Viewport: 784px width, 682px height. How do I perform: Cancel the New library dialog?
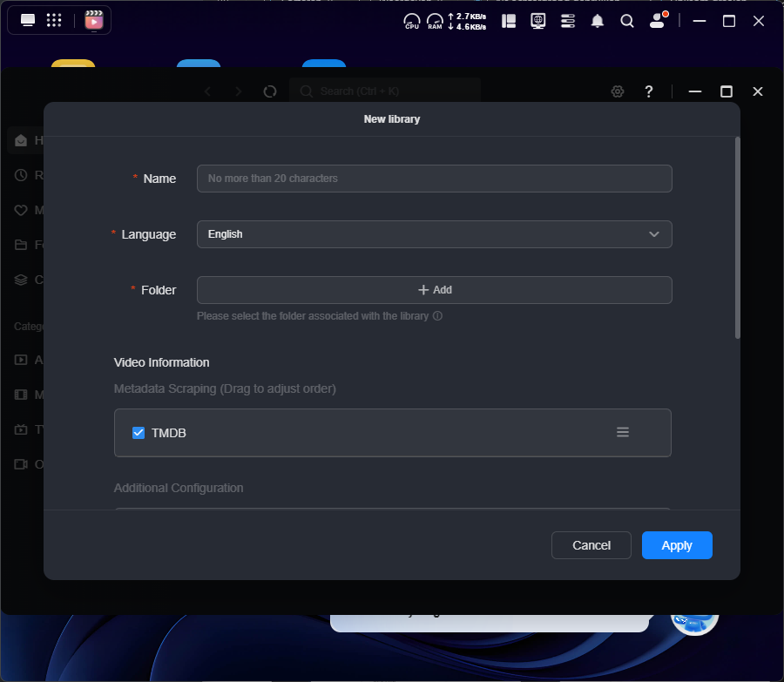point(591,545)
